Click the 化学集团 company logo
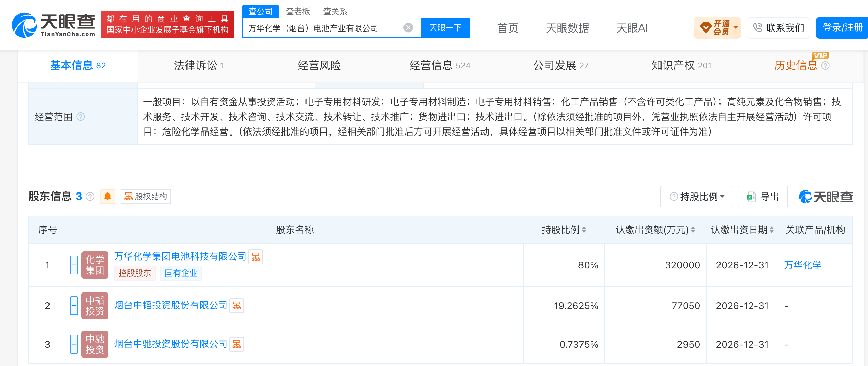 coord(95,265)
